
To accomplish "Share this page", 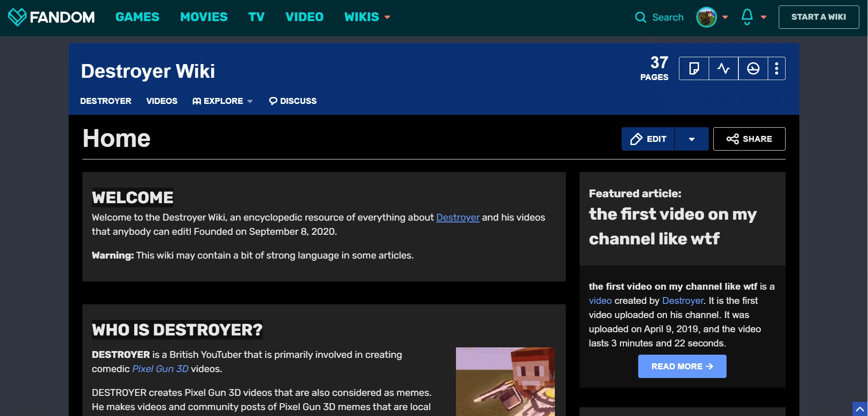I will pos(749,139).
